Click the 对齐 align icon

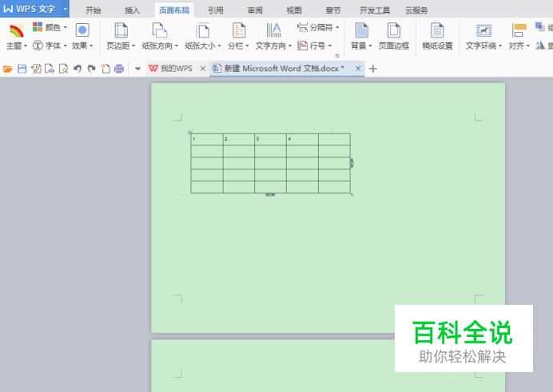(x=519, y=30)
